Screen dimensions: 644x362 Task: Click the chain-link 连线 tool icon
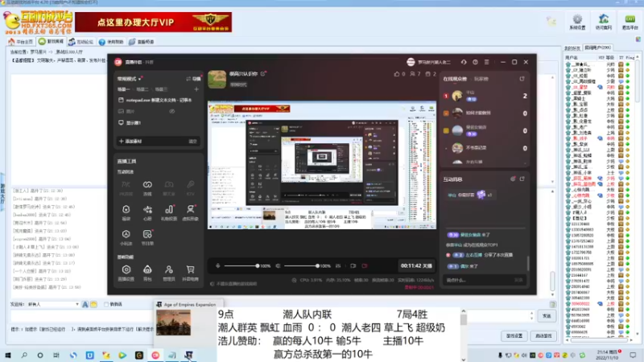click(x=147, y=185)
